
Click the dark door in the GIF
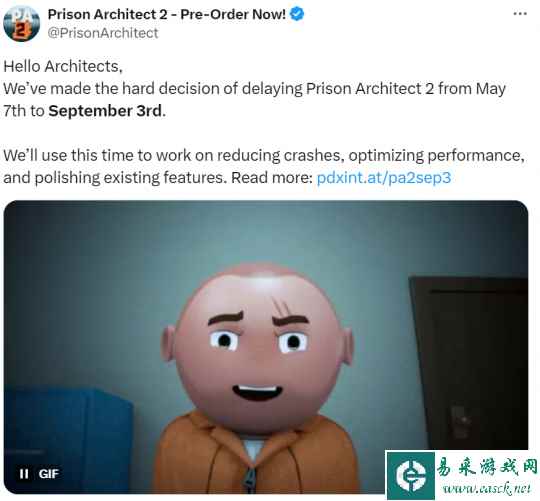point(470,362)
